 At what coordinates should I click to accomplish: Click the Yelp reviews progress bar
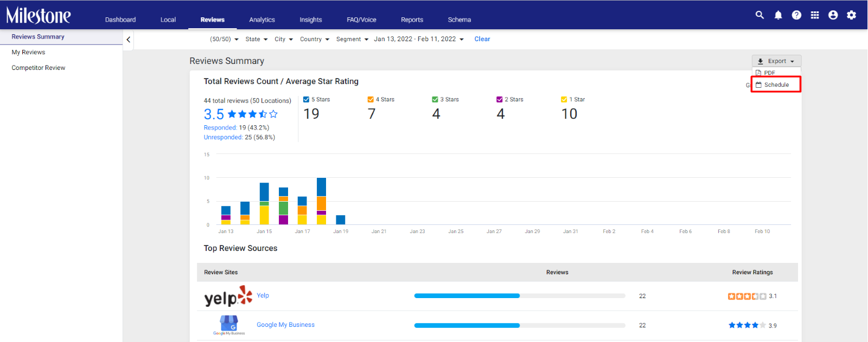[x=520, y=296]
